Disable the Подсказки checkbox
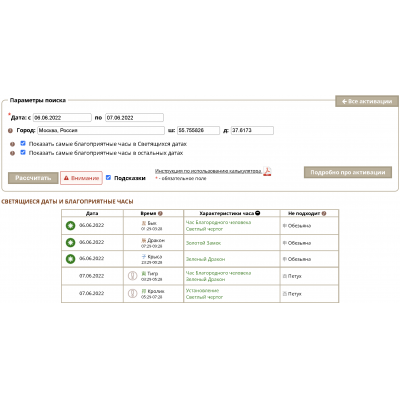Screen dimensions: 400x400 (108, 178)
